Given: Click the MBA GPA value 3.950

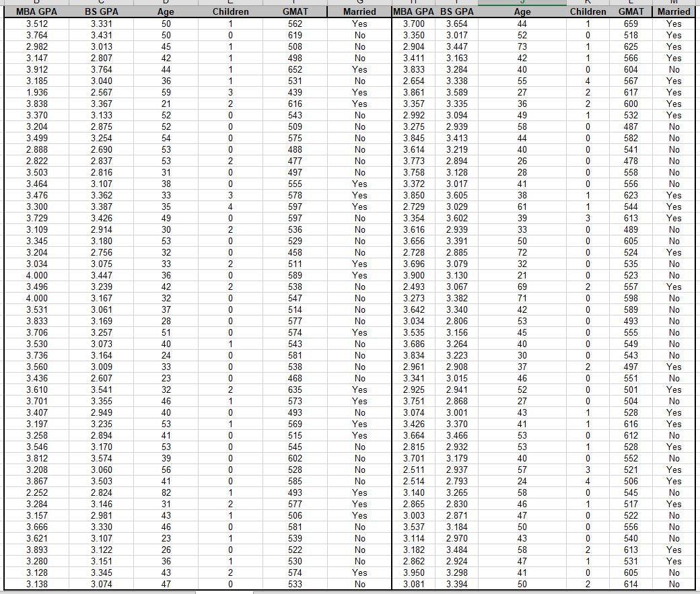Looking at the screenshot, I should pos(413,572).
